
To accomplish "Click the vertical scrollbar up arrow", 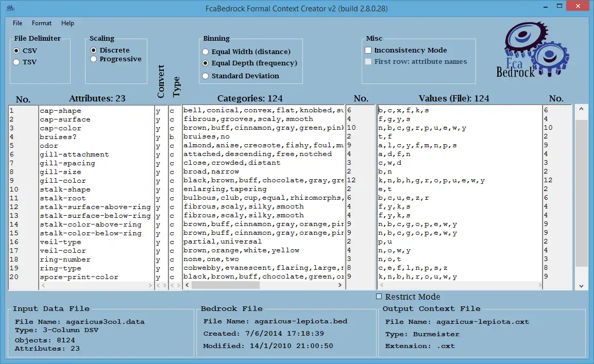I will [581, 109].
